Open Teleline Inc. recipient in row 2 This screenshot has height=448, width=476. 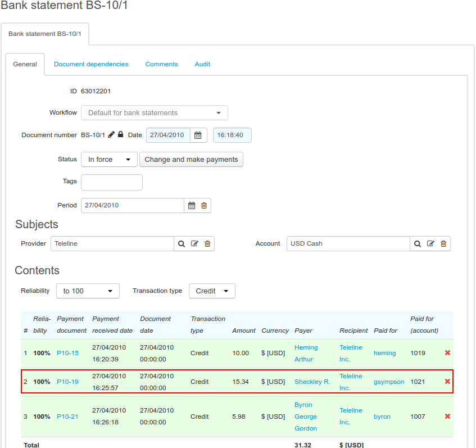click(351, 382)
